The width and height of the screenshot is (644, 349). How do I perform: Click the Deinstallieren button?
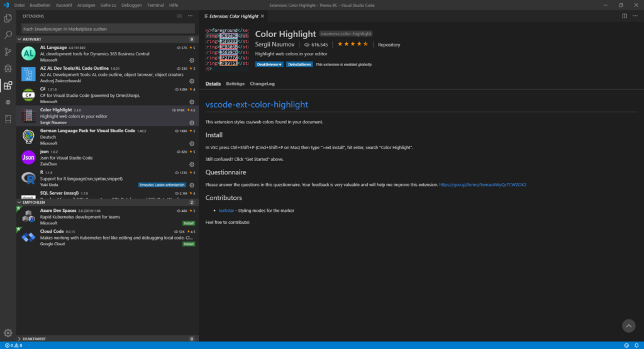point(299,65)
